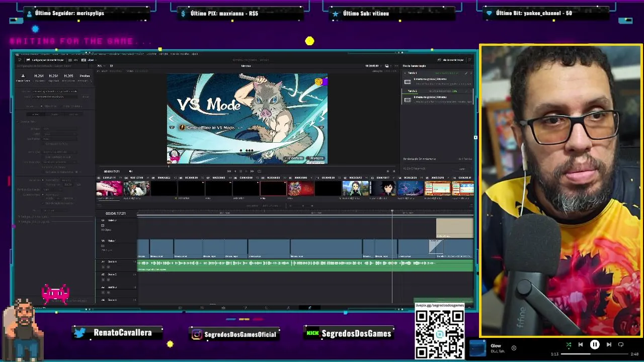The image size is (644, 362).
Task: Switch to the Deliver page rocket icon
Action: (309, 307)
